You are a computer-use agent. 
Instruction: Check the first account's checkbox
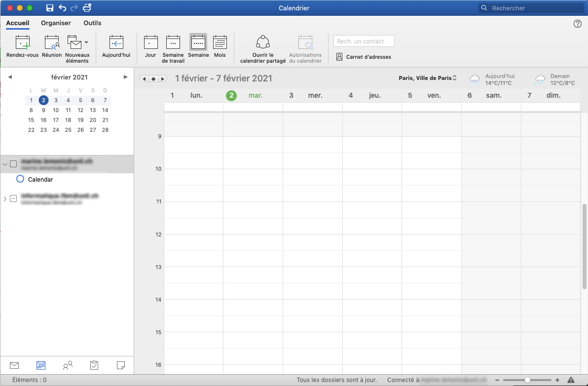pos(13,163)
